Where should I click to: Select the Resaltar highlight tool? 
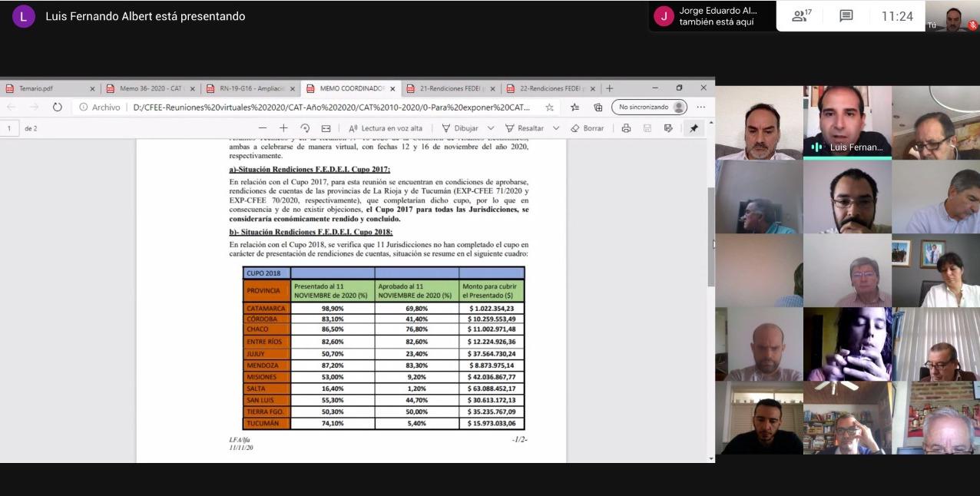pos(524,128)
